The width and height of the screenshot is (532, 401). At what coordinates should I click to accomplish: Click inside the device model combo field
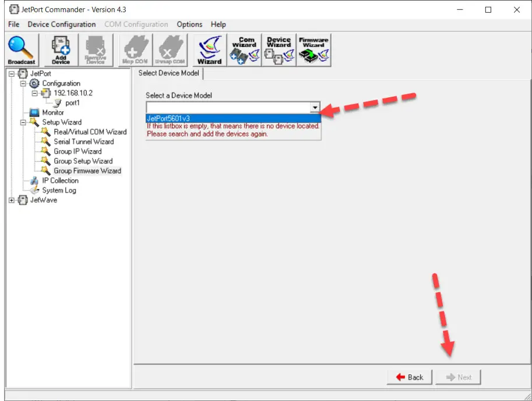(x=228, y=108)
